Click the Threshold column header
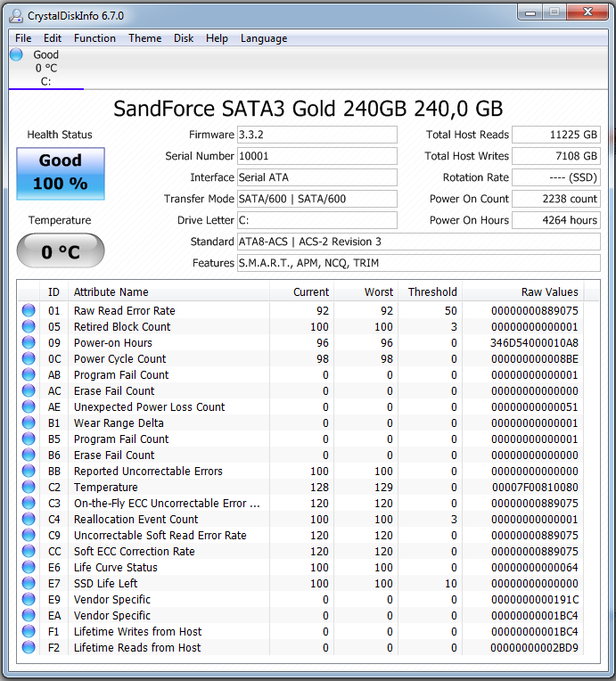 tap(430, 291)
